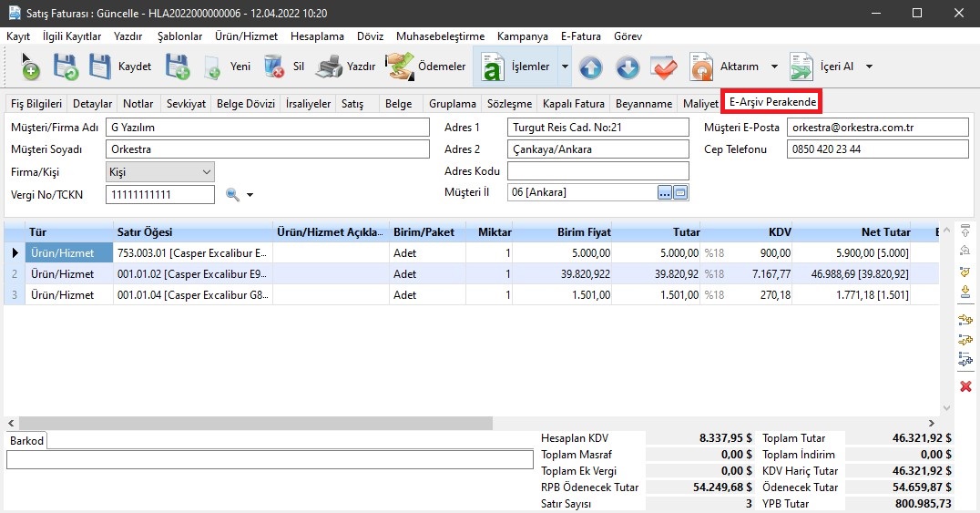Click the Yazdır printer icon
Screen dimensions: 980x513
[329, 67]
